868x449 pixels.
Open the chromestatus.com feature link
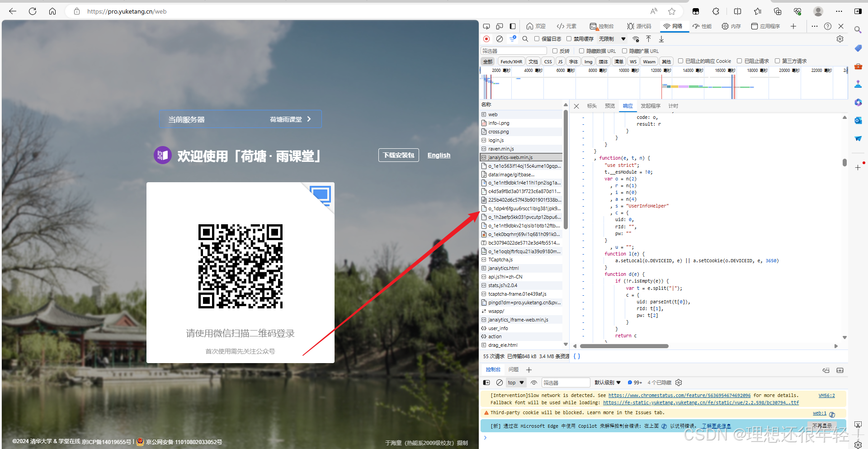click(679, 396)
